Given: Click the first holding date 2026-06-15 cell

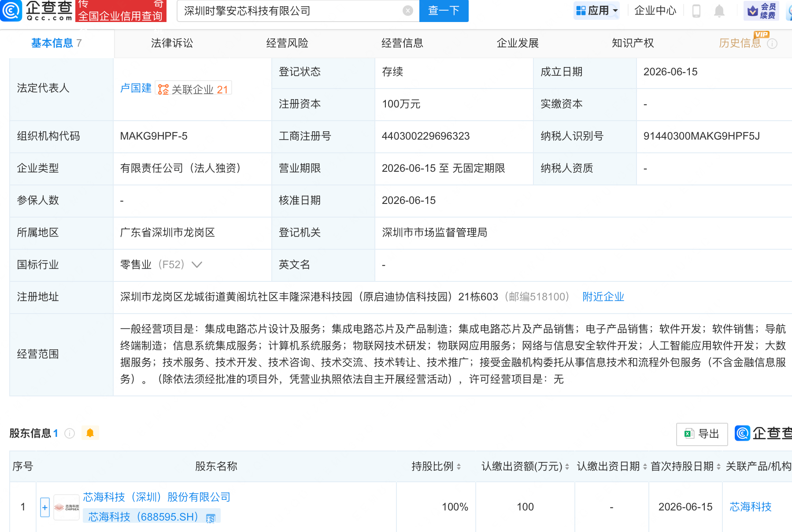Looking at the screenshot, I should (685, 507).
